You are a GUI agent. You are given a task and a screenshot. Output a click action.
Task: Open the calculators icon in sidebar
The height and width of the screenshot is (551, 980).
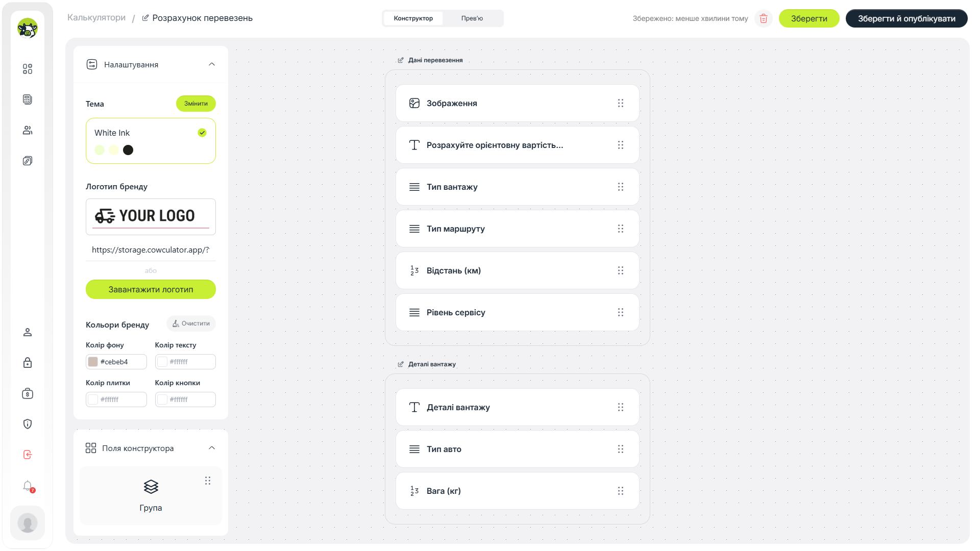pyautogui.click(x=28, y=99)
